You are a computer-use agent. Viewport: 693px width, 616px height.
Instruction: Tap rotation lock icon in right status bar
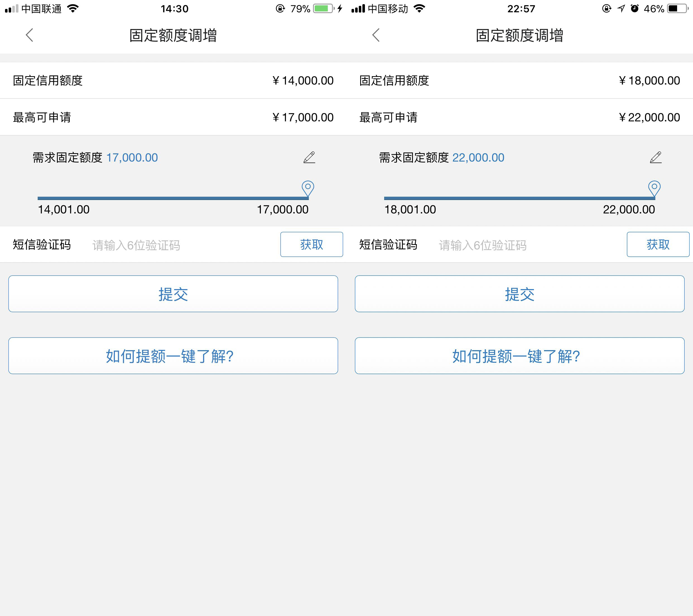(607, 8)
